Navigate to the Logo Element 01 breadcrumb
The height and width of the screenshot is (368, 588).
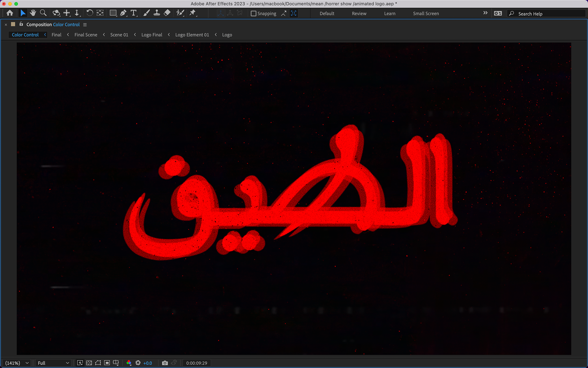click(x=192, y=35)
